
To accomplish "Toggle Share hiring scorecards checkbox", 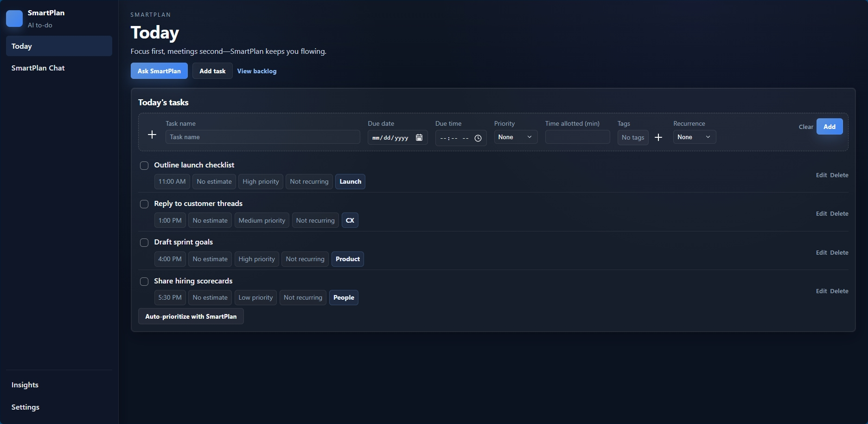I will 144,282.
